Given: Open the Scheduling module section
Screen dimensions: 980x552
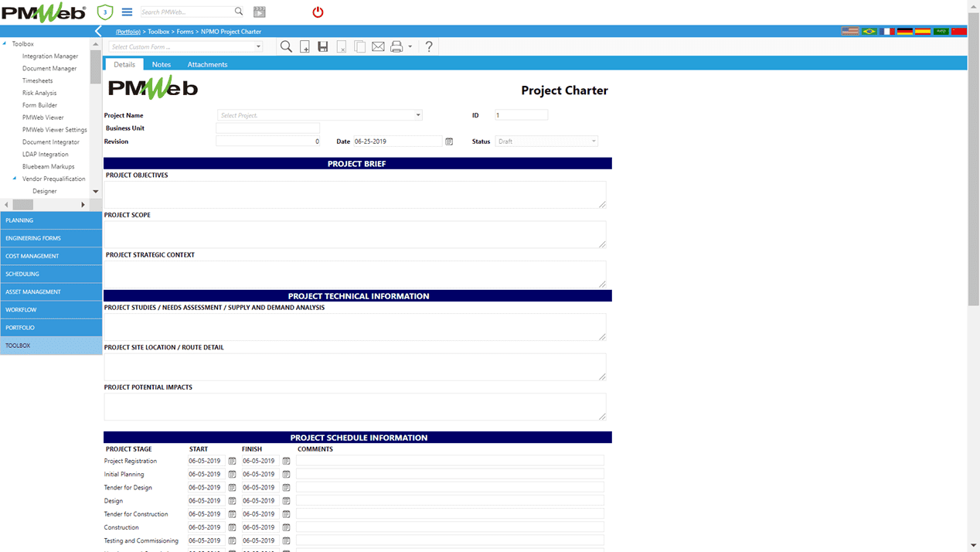Looking at the screenshot, I should tap(51, 274).
